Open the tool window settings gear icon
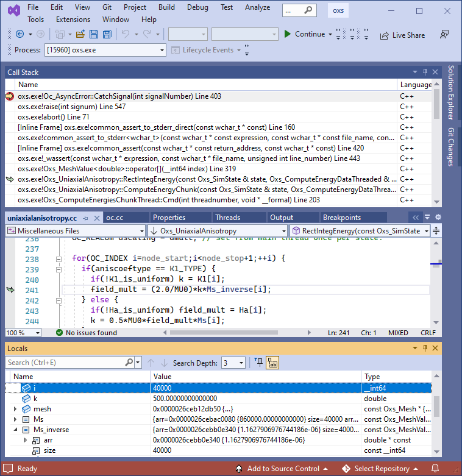Screen dimensions: 462x476 pos(438,217)
